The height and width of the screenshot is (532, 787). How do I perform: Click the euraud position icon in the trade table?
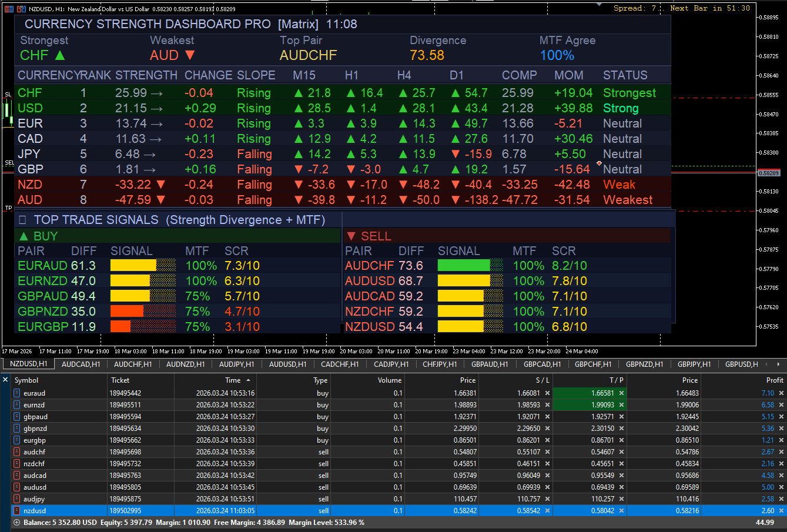pos(17,393)
